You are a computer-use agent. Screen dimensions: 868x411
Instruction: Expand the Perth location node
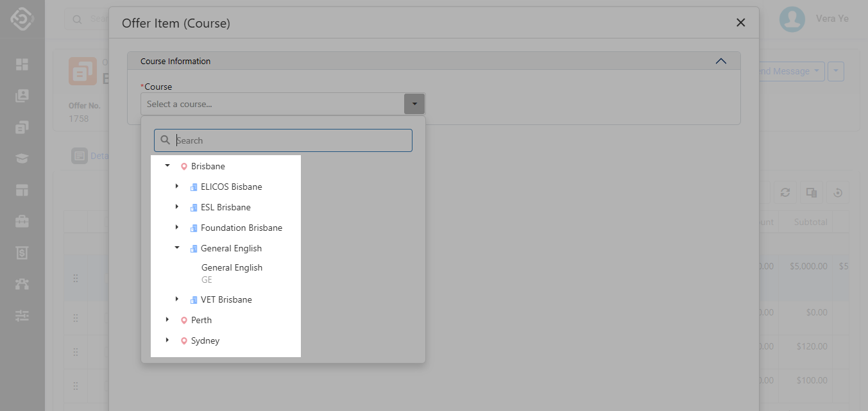(167, 319)
